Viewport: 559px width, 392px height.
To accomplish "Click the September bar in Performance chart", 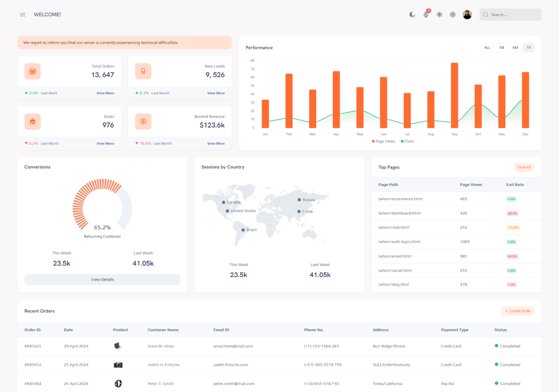I will [455, 95].
